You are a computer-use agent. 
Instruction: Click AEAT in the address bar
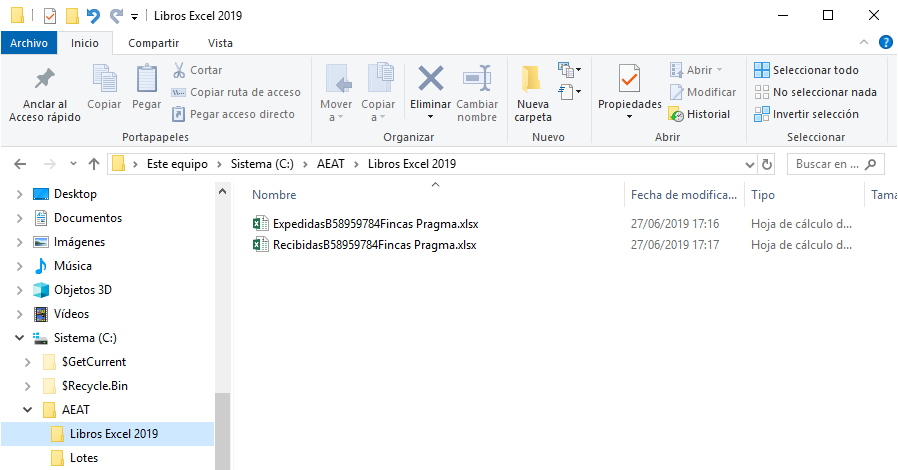(x=331, y=164)
